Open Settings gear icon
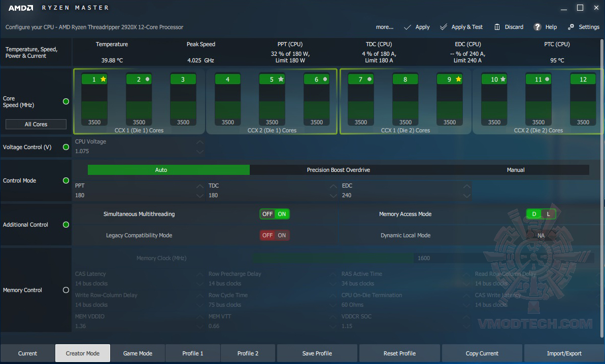Viewport: 605px width, 364px height. 571,26
